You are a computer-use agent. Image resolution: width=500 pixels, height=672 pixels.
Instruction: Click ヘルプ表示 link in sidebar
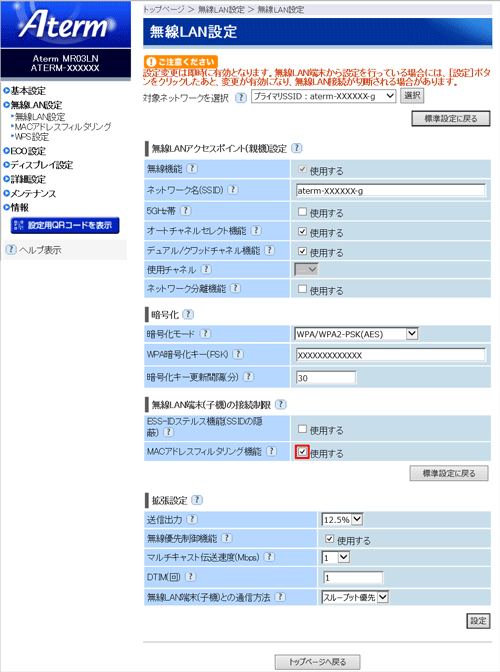pos(40,250)
